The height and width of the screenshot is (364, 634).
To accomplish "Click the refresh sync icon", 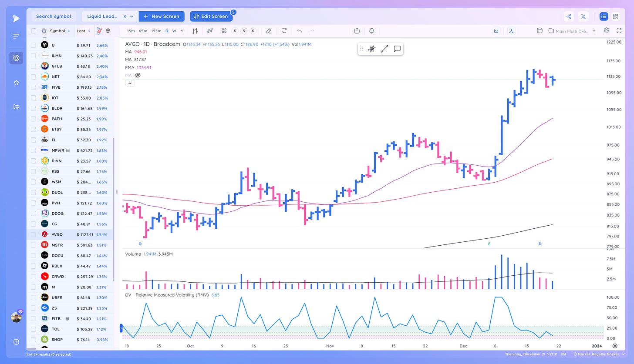I will pos(284,31).
